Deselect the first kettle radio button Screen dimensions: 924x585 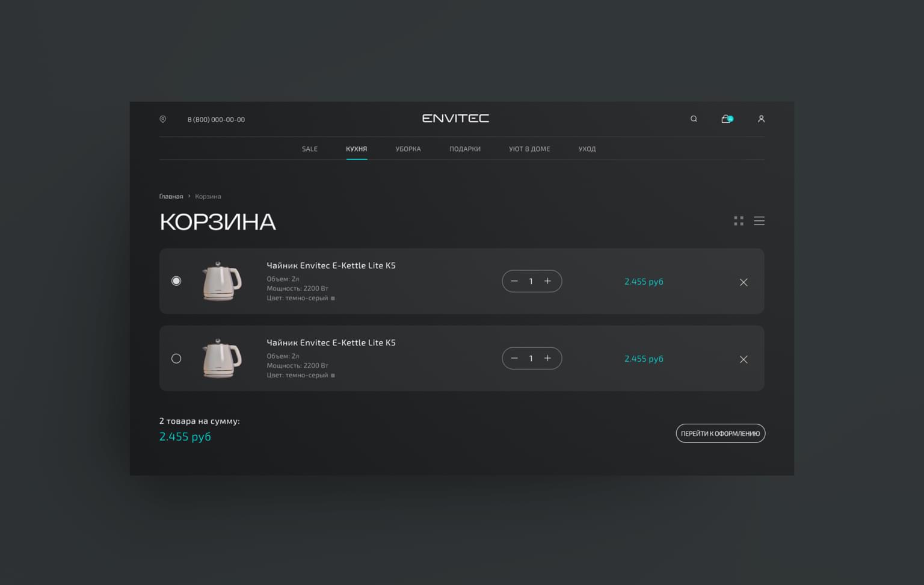click(x=176, y=281)
